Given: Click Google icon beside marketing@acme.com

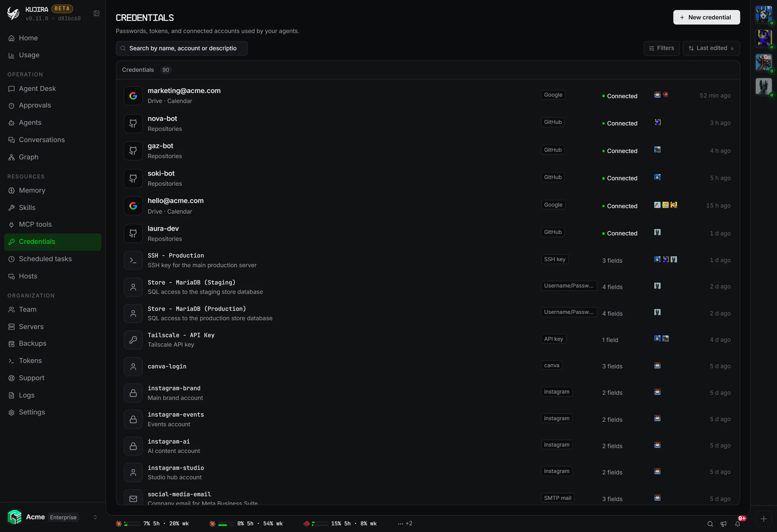Looking at the screenshot, I should point(133,96).
